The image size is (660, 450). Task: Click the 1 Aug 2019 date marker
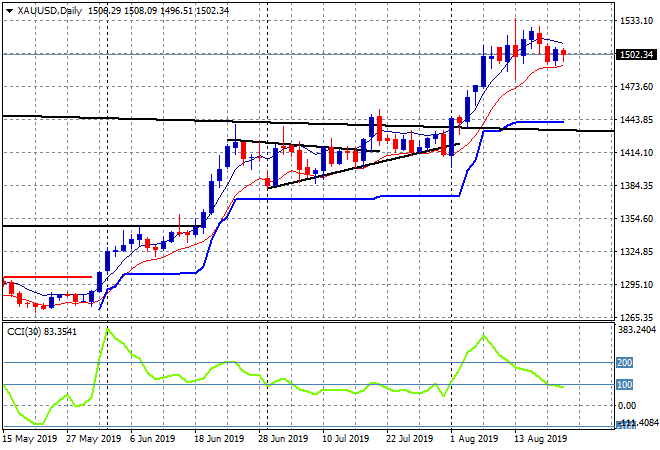(474, 439)
